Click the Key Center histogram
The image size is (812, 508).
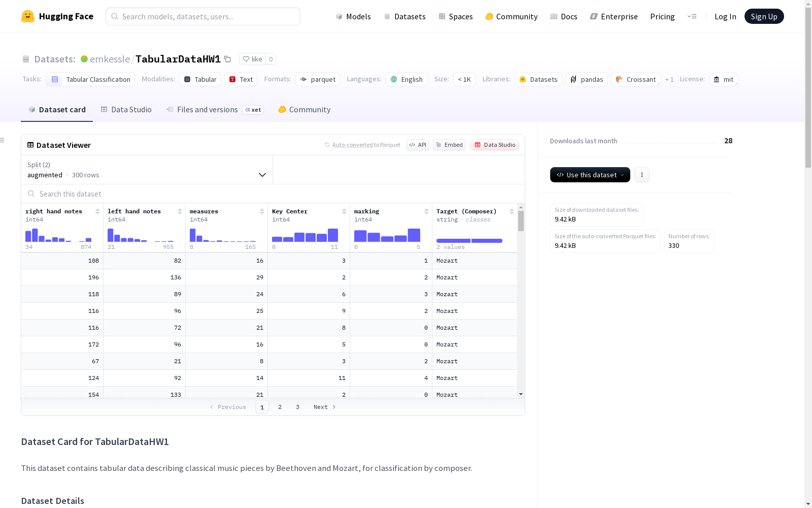coord(305,235)
